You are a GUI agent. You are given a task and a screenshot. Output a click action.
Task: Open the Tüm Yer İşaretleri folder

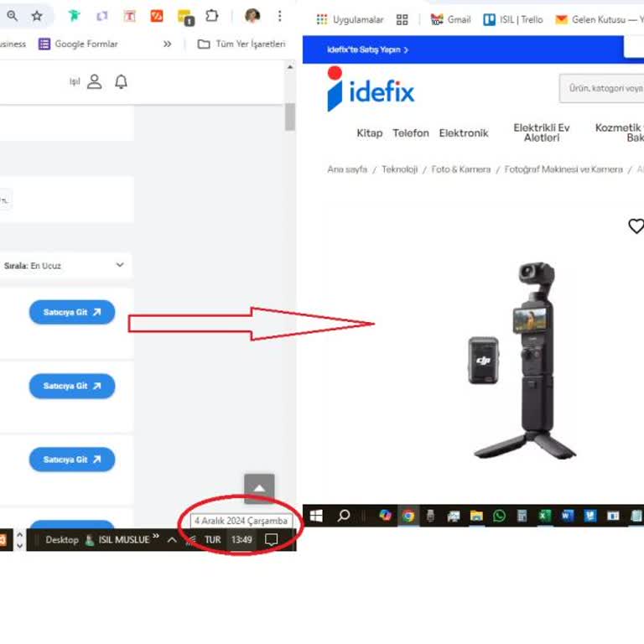pyautogui.click(x=241, y=44)
